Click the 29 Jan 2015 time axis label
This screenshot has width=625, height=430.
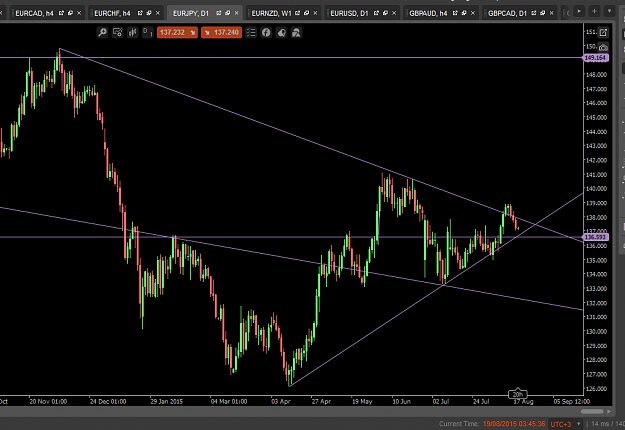[x=167, y=401]
